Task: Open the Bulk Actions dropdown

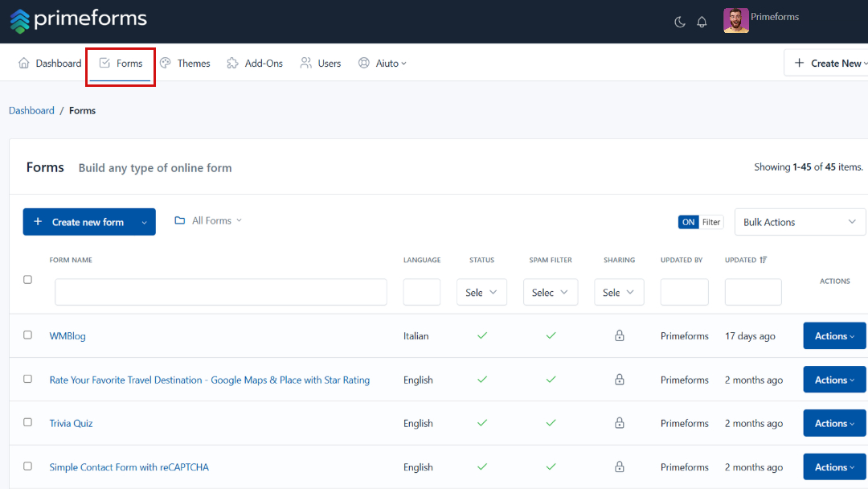Action: 800,222
